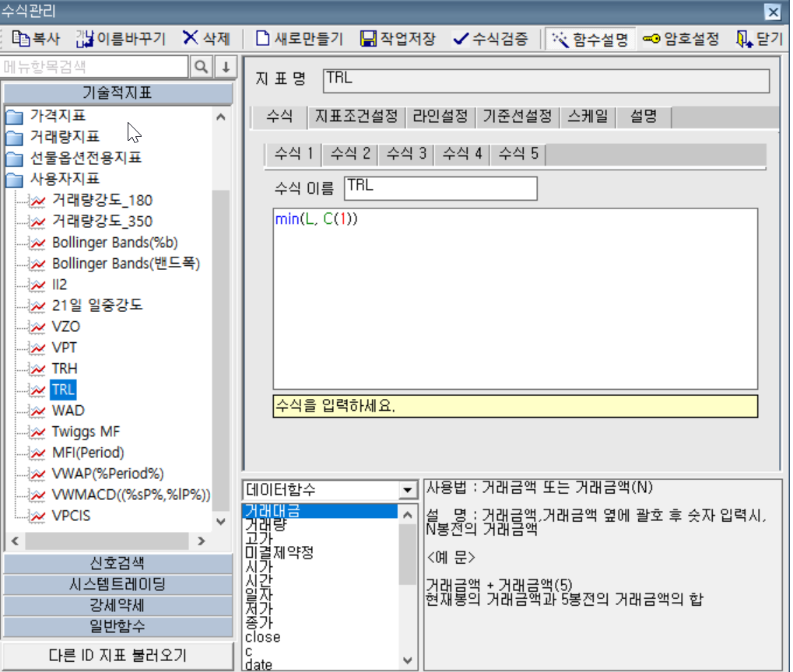Select the 수식 2 sub-tab
The height and width of the screenshot is (672, 793).
tap(350, 154)
